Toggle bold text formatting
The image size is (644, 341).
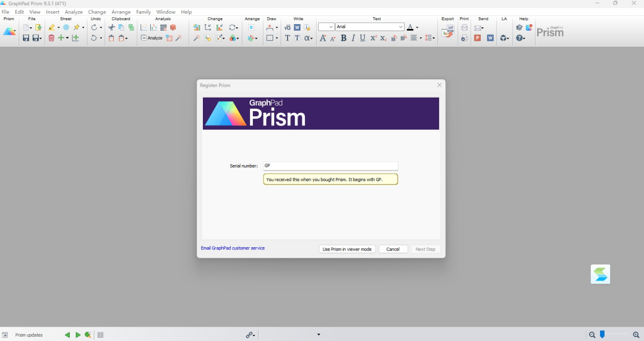[343, 38]
